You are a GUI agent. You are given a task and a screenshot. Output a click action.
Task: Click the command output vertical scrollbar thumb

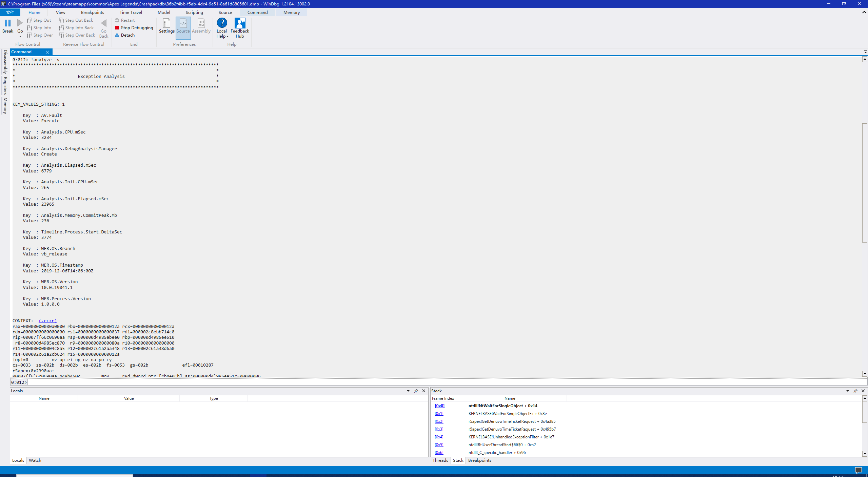[865, 183]
